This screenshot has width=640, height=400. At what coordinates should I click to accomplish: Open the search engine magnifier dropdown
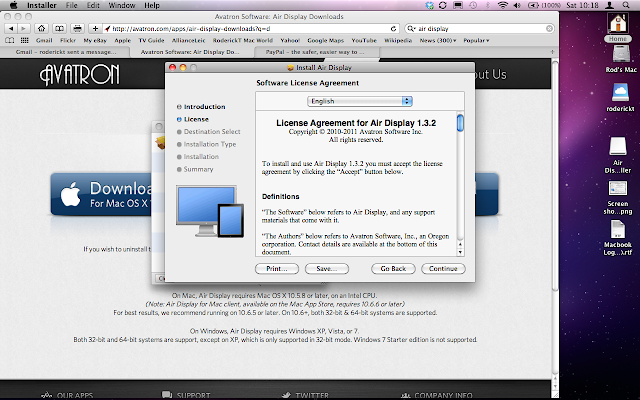pos(411,29)
